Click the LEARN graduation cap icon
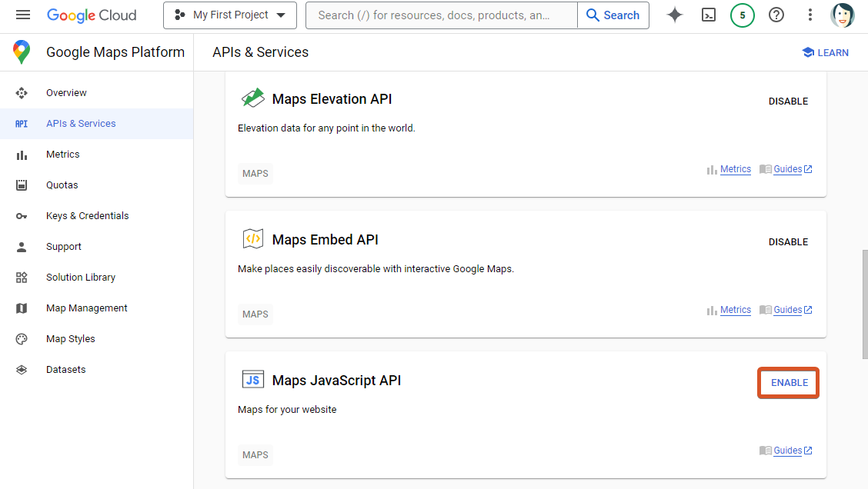The width and height of the screenshot is (868, 489). [x=808, y=52]
